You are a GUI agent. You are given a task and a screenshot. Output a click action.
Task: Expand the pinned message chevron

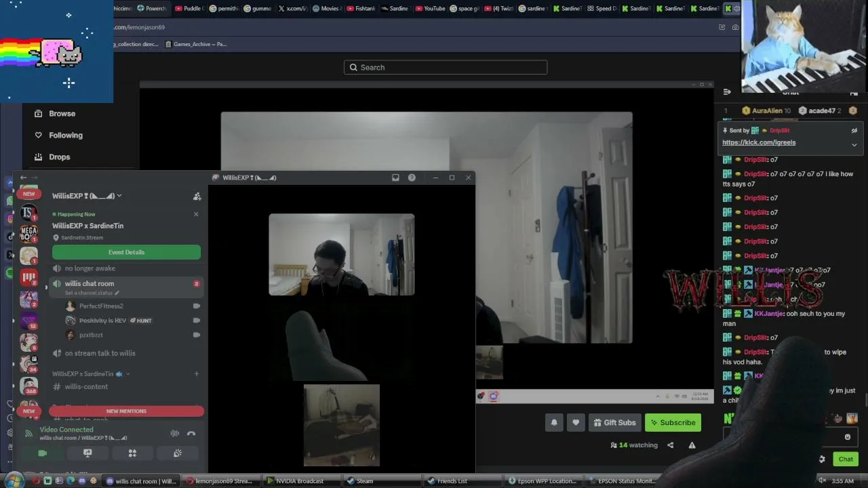854,144
